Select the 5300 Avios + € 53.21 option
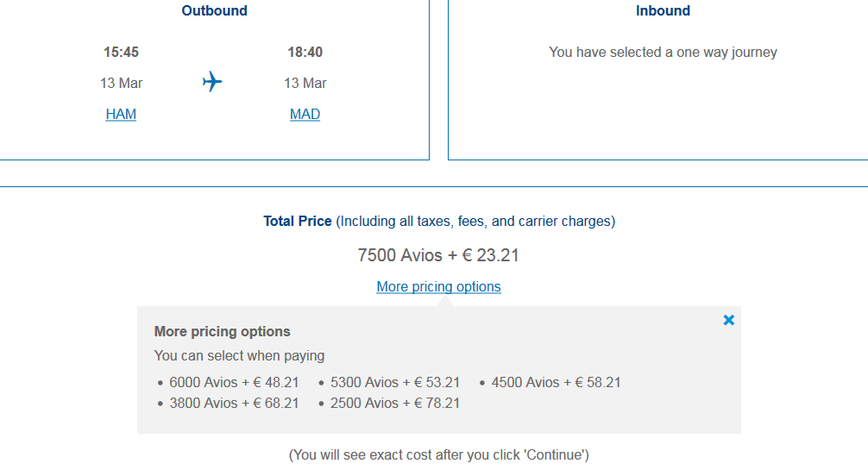The image size is (868, 476). coord(394,382)
